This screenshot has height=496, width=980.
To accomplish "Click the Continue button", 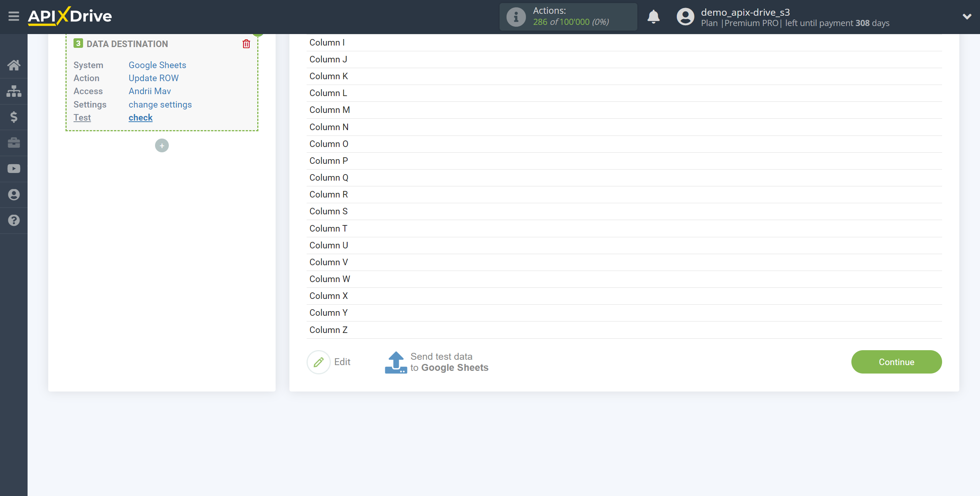I will pyautogui.click(x=897, y=362).
